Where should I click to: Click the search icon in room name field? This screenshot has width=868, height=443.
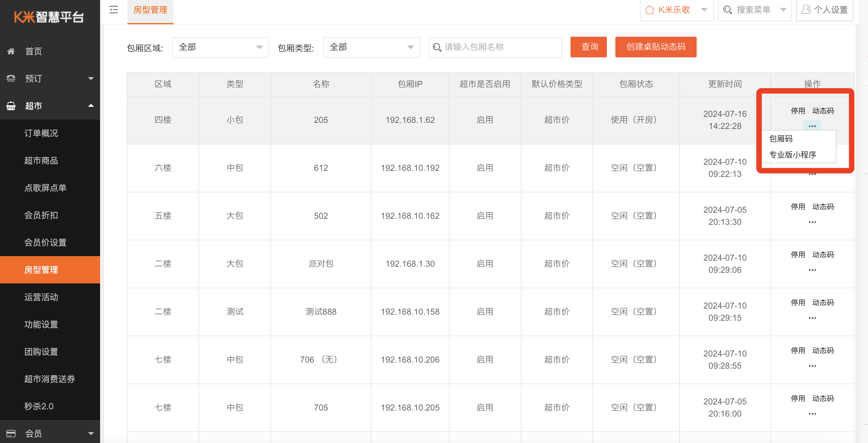pos(437,47)
